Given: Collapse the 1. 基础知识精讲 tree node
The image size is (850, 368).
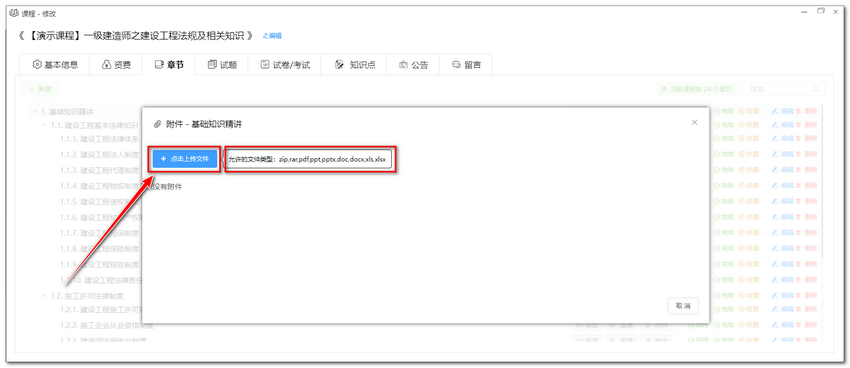Looking at the screenshot, I should click(35, 112).
